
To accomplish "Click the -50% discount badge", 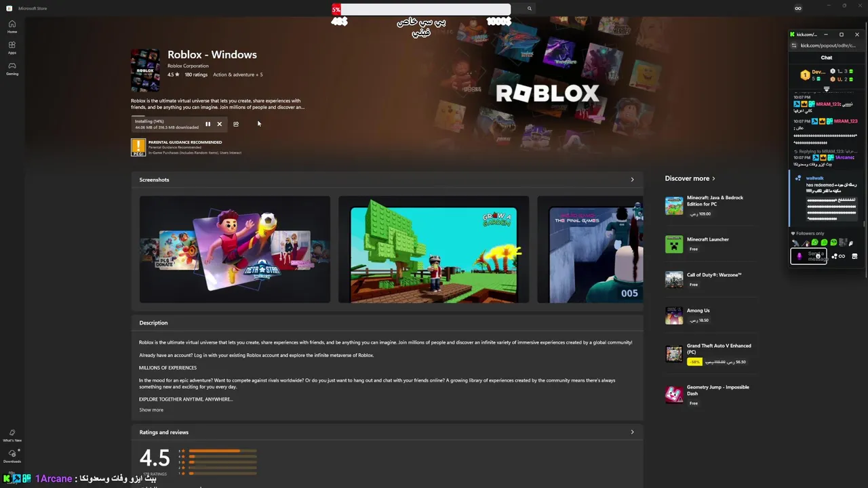I will coord(694,362).
